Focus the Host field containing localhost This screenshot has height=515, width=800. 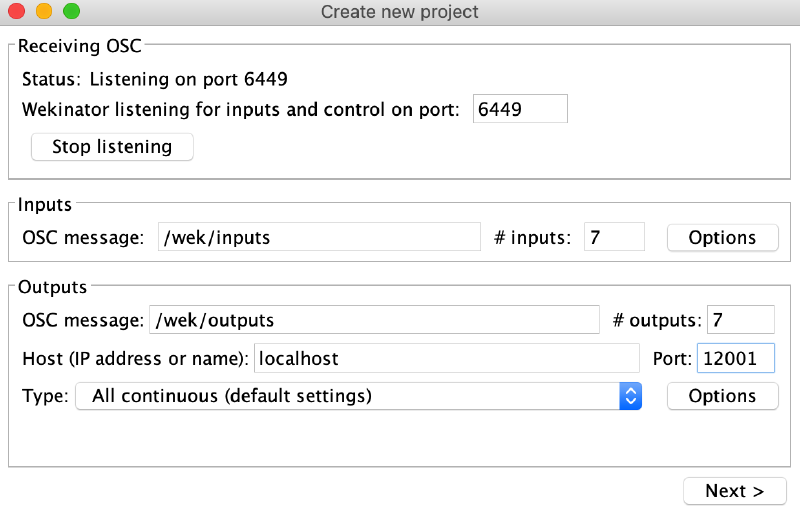[446, 358]
